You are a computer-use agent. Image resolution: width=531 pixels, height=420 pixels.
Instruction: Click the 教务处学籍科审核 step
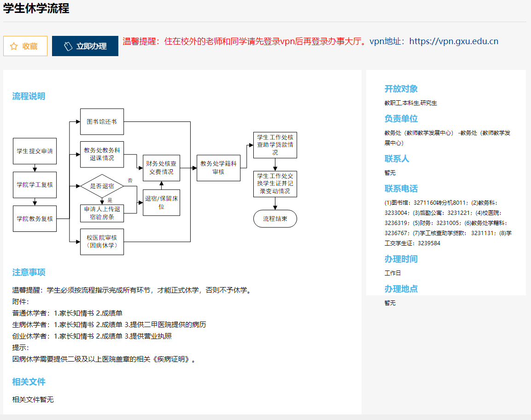point(218,168)
